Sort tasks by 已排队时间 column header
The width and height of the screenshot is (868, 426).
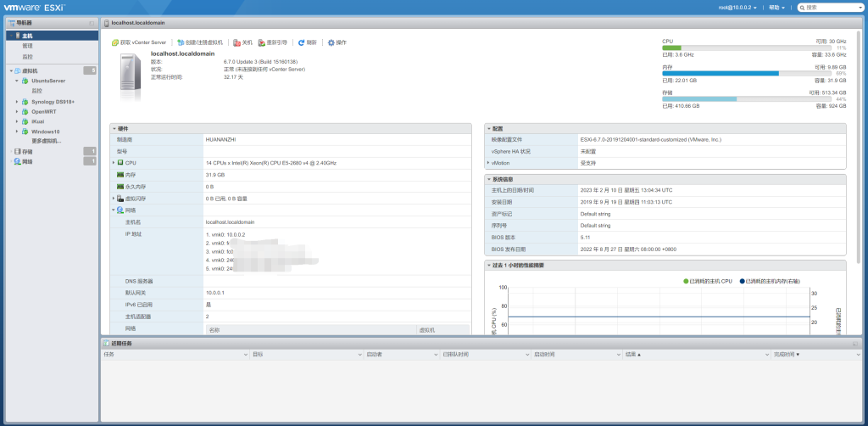tap(485, 354)
